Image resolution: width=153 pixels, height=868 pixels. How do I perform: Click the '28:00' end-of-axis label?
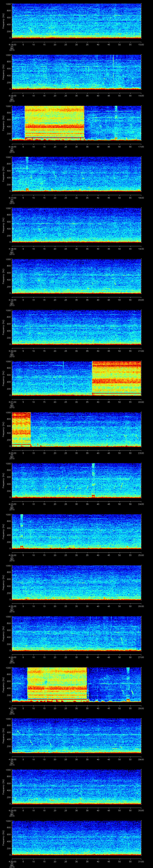[x=141, y=708]
